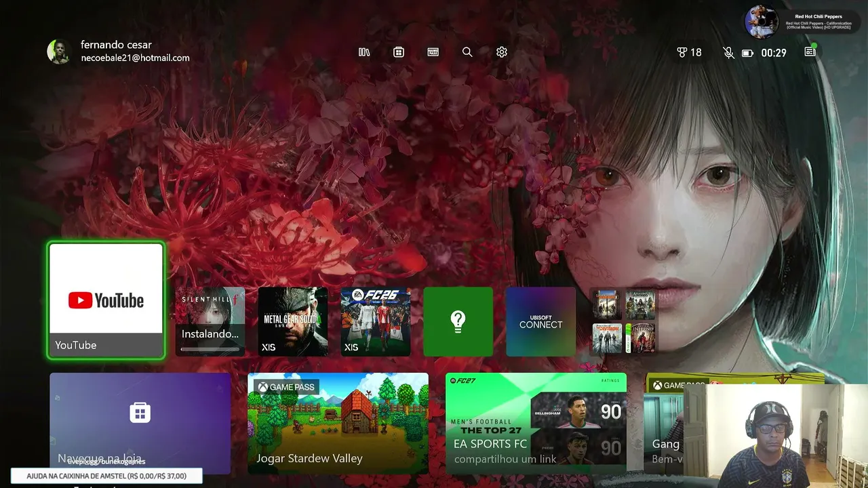The image size is (868, 488).
Task: Click the fernando cesar profile name
Action: [x=116, y=45]
